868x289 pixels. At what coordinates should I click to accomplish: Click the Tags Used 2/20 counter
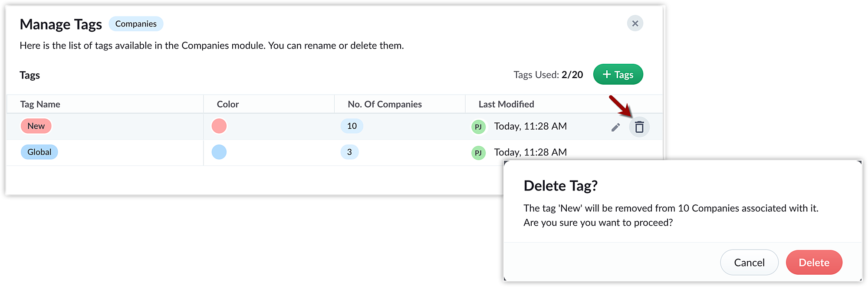click(x=548, y=75)
